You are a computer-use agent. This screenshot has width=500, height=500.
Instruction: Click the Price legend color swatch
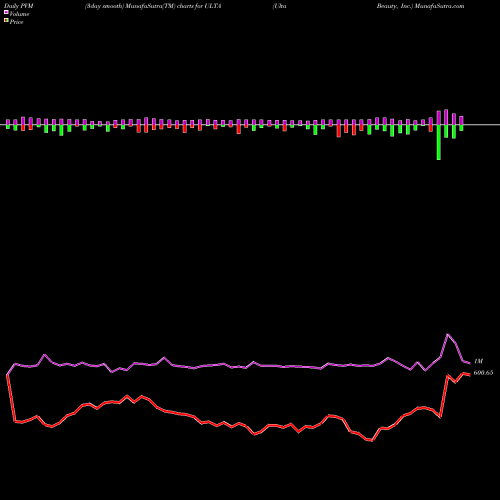coord(6,20)
